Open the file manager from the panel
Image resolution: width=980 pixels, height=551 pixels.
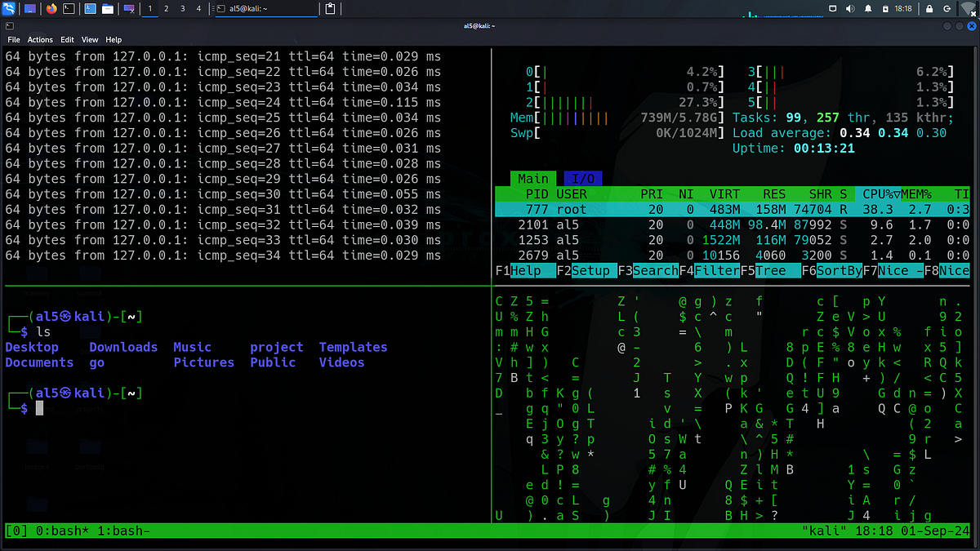coord(108,9)
